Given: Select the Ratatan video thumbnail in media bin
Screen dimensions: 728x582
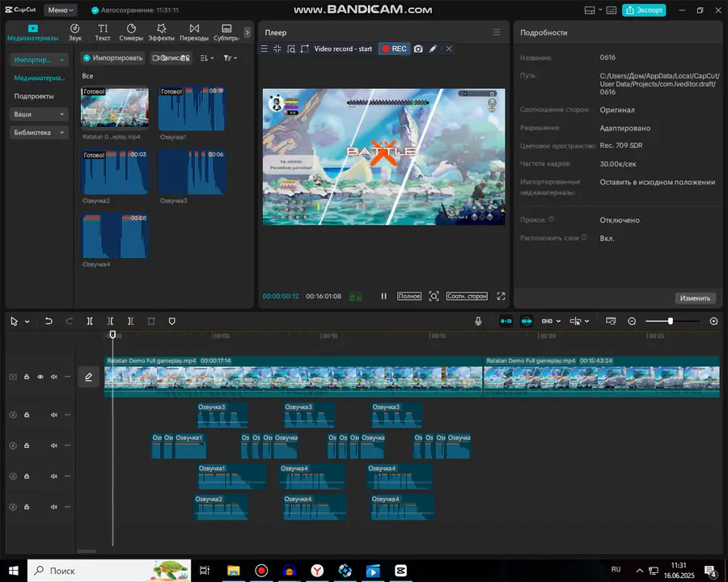Looking at the screenshot, I should (115, 108).
